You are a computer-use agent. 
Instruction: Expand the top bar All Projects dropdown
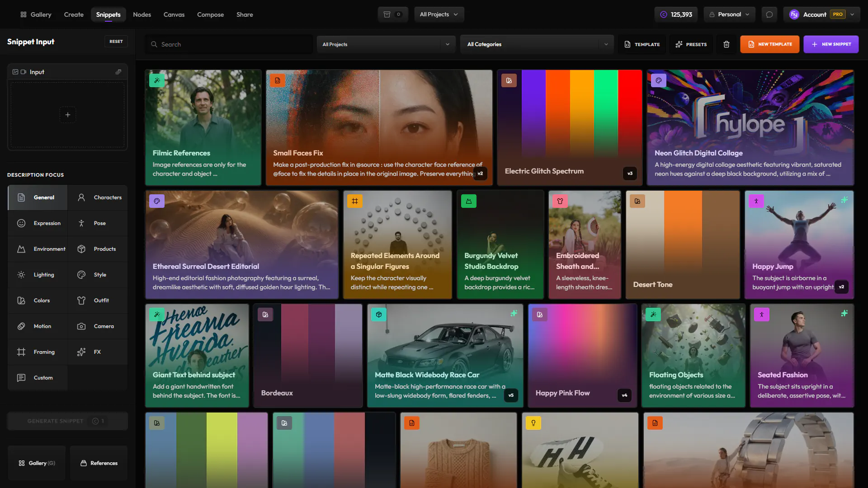tap(439, 14)
